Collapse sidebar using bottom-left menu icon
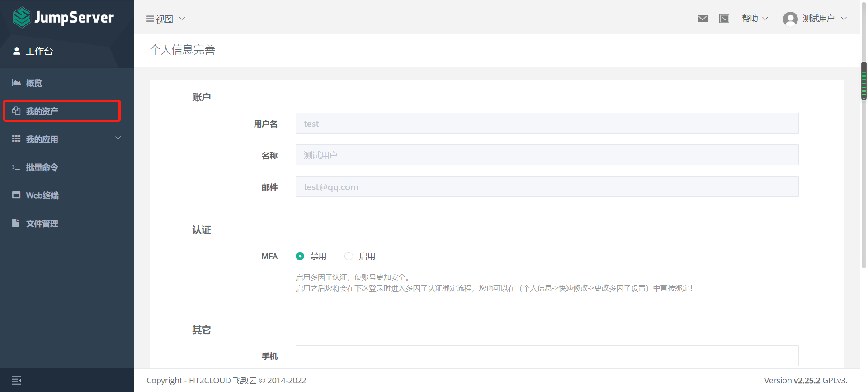 click(x=17, y=380)
